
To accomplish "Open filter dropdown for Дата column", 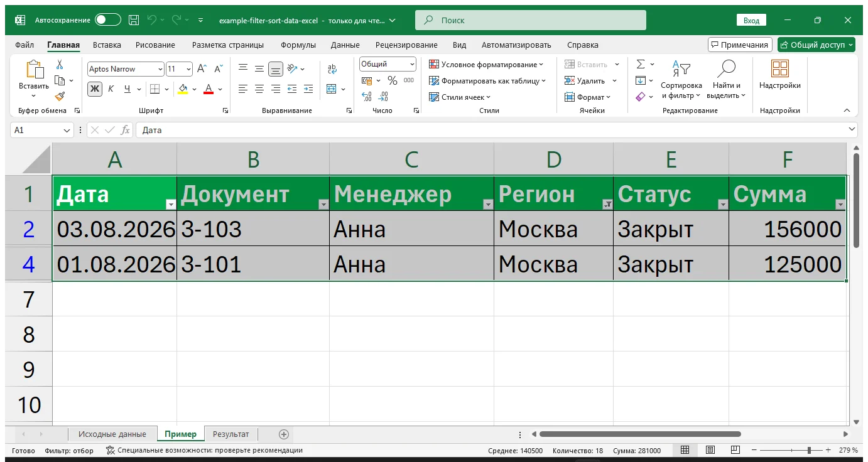I will tap(170, 205).
